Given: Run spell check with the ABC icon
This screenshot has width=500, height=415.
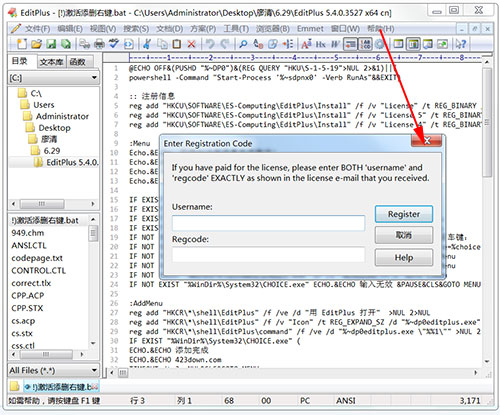Looking at the screenshot, I should 114,44.
